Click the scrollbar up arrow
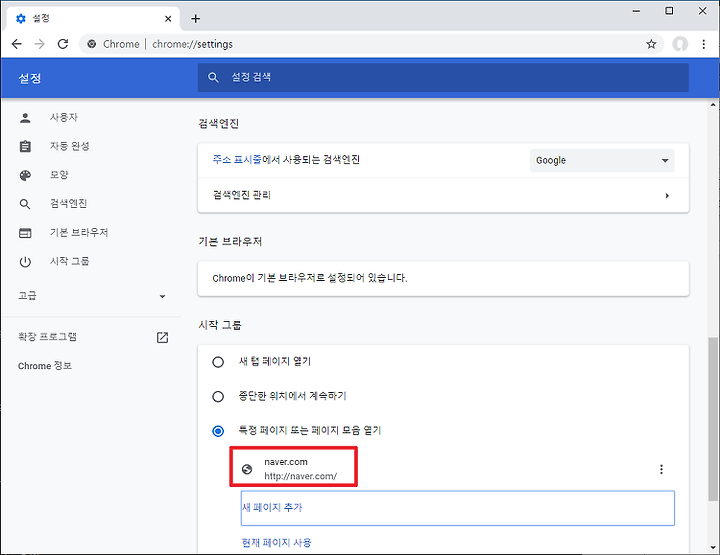720x555 pixels. click(x=713, y=106)
